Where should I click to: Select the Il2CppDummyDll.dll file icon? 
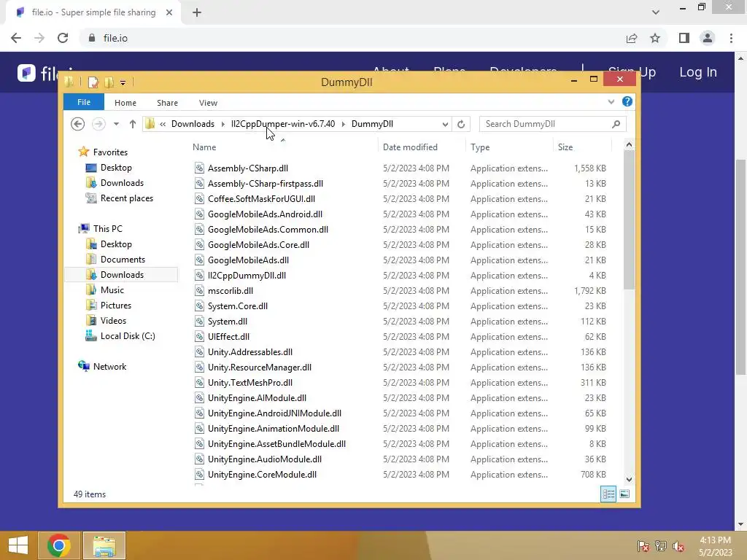[200, 275]
